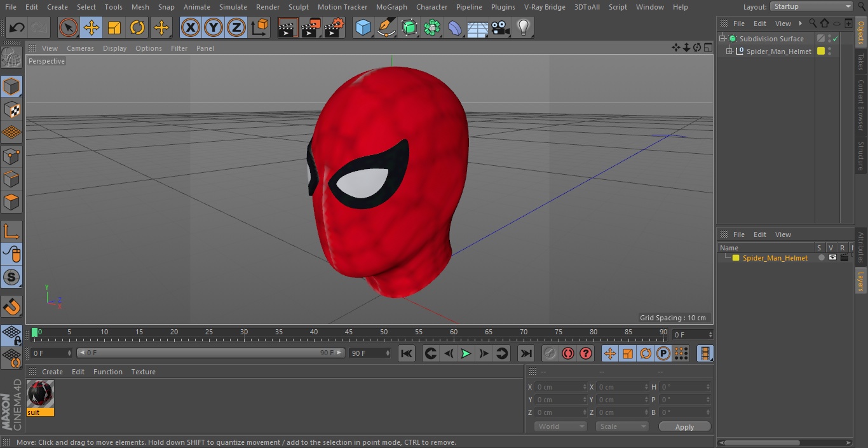The width and height of the screenshot is (868, 448).
Task: Click the yellow layer swatch of Spider_Man_Helmet object
Action: pyautogui.click(x=820, y=51)
